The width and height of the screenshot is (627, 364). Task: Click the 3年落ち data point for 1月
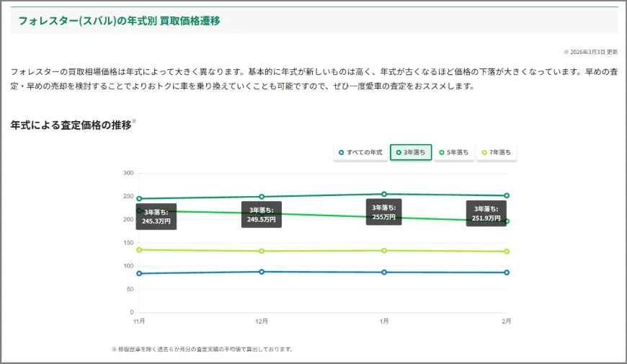[384, 194]
